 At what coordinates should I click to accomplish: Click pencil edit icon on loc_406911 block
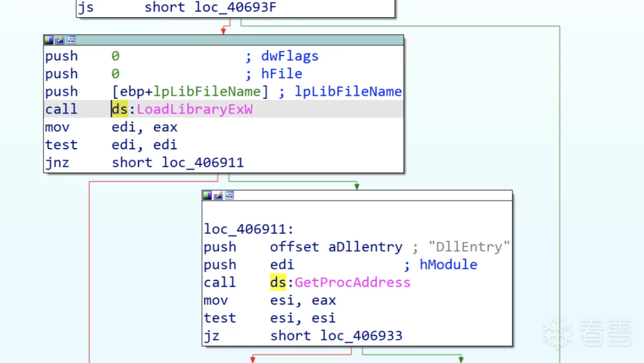click(x=218, y=195)
